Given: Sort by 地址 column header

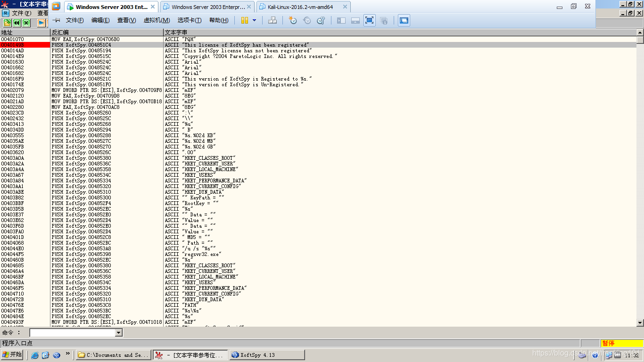Looking at the screenshot, I should click(x=25, y=33).
